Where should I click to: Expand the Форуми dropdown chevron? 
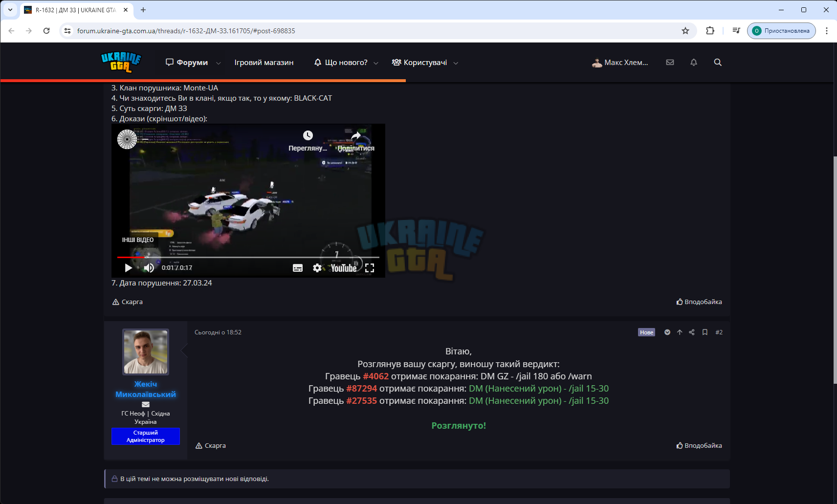tap(219, 63)
